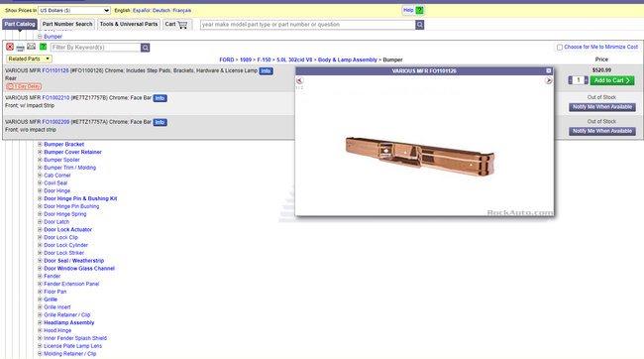Open the Door Hinge Pin & Bushing Kit category
The height and width of the screenshot is (359, 644).
click(80, 198)
